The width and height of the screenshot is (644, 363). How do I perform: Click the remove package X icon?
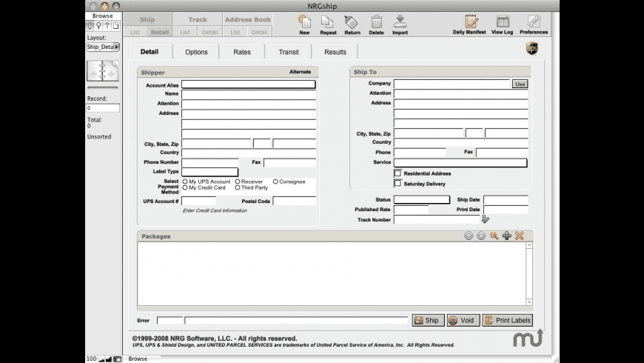tap(520, 236)
